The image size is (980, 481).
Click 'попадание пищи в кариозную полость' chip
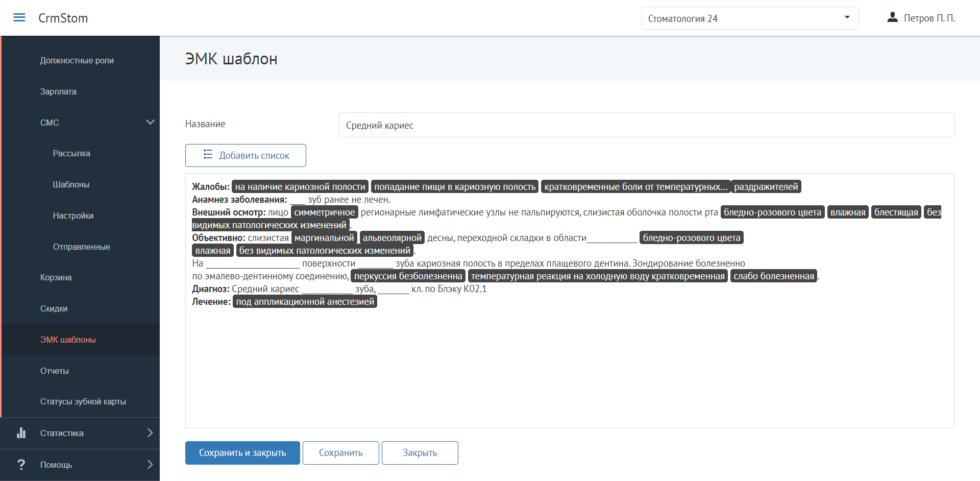point(455,187)
